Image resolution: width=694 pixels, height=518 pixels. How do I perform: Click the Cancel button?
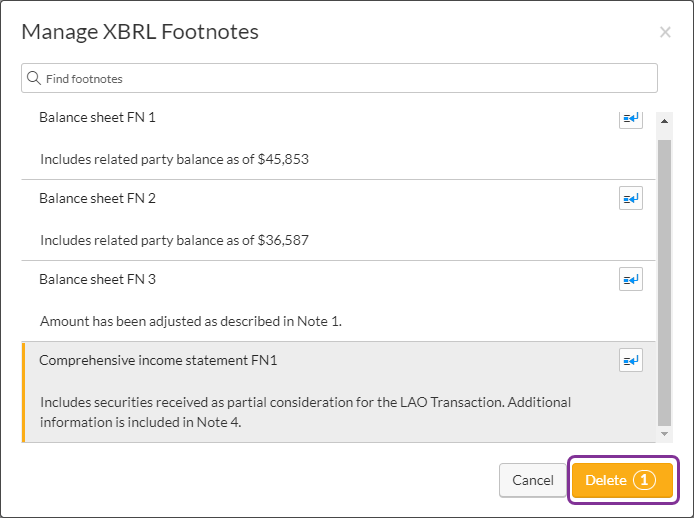[x=532, y=480]
